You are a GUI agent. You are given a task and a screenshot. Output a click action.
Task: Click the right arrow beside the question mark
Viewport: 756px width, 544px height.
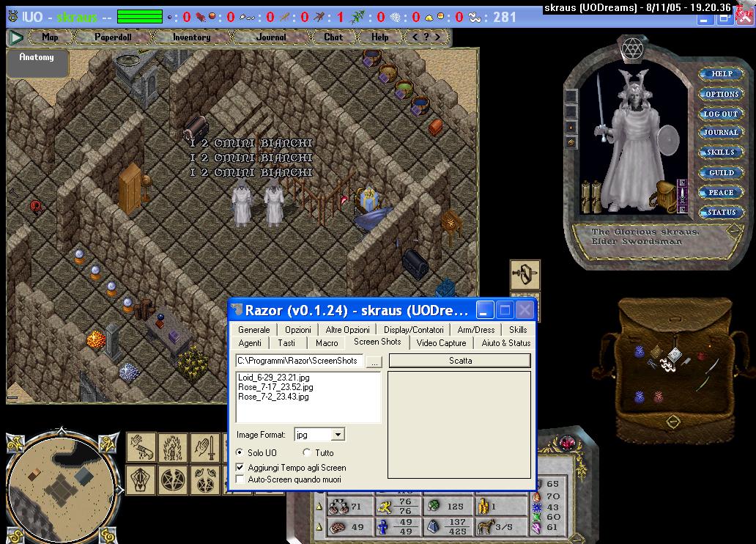point(437,37)
